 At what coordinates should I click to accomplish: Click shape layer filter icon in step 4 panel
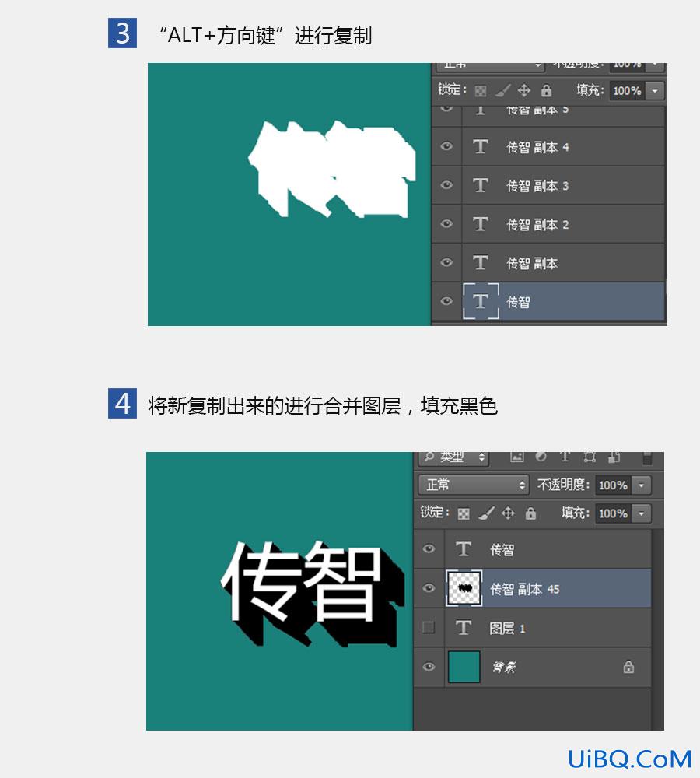[590, 457]
